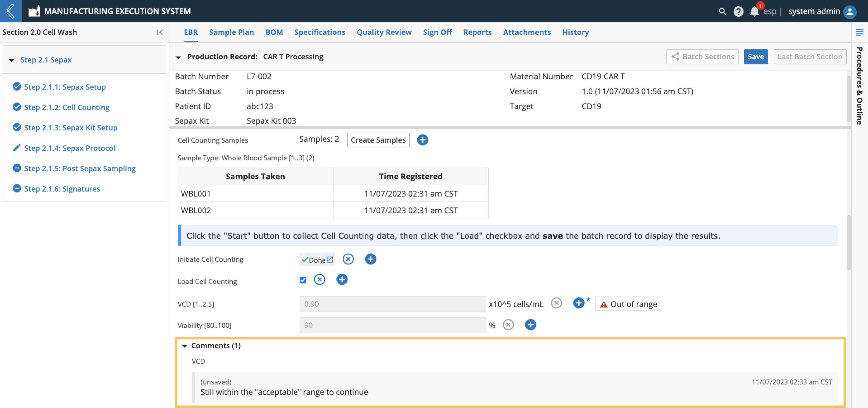Click the share icon in Batch Sections

675,57
